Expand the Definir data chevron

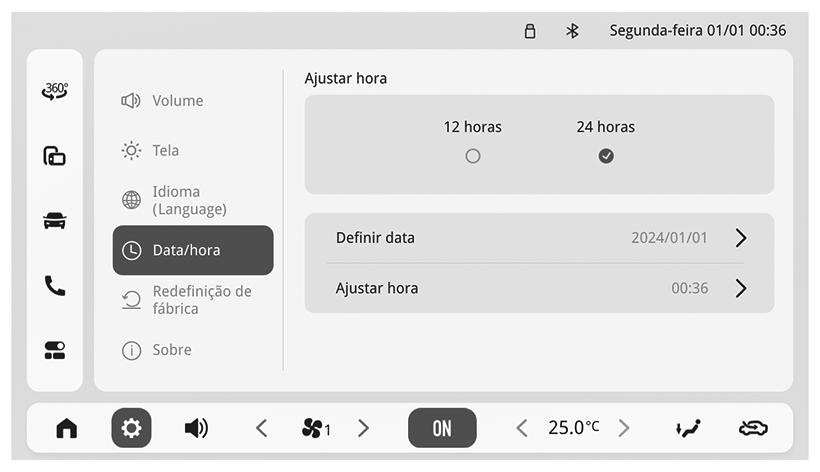(741, 238)
